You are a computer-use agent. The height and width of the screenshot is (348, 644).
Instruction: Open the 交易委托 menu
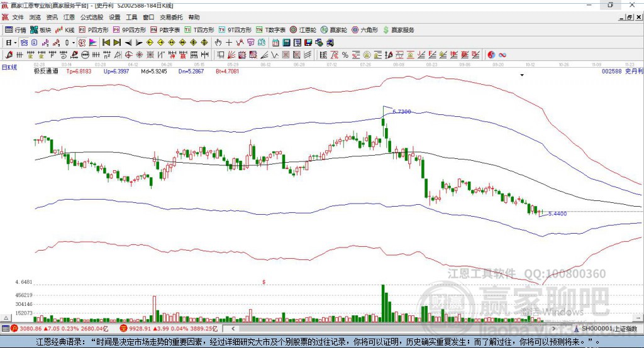pos(171,17)
